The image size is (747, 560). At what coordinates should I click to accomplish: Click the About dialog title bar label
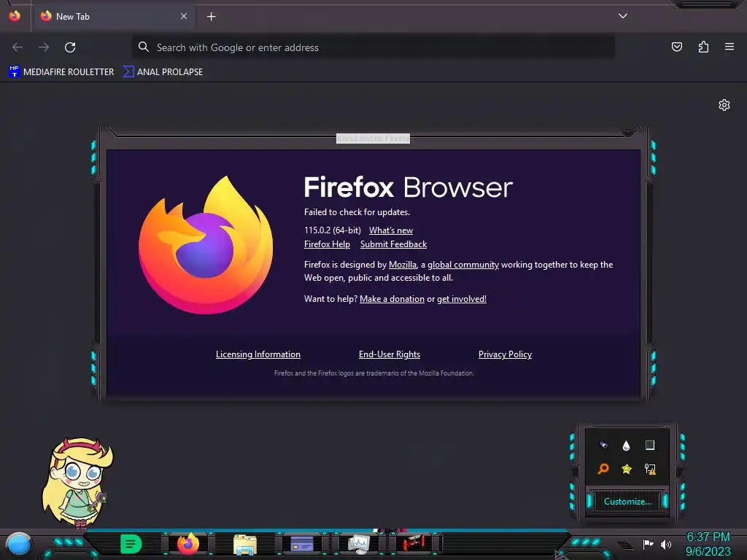pyautogui.click(x=373, y=139)
